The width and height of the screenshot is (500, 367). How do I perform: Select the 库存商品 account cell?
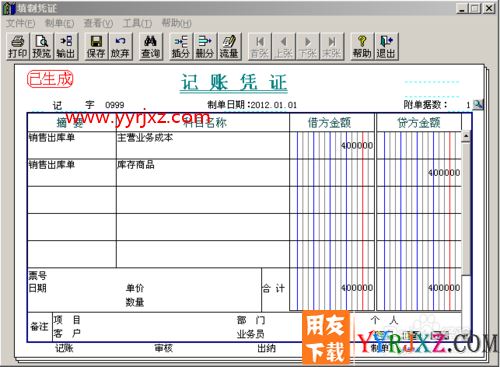pyautogui.click(x=203, y=173)
